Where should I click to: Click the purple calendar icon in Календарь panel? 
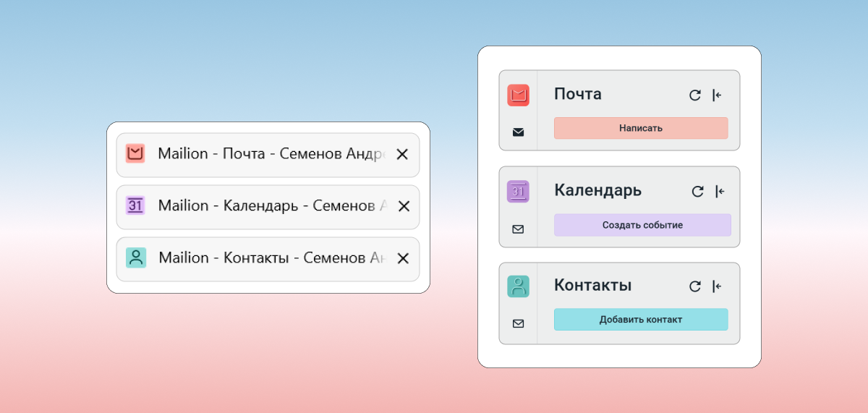pyautogui.click(x=518, y=192)
